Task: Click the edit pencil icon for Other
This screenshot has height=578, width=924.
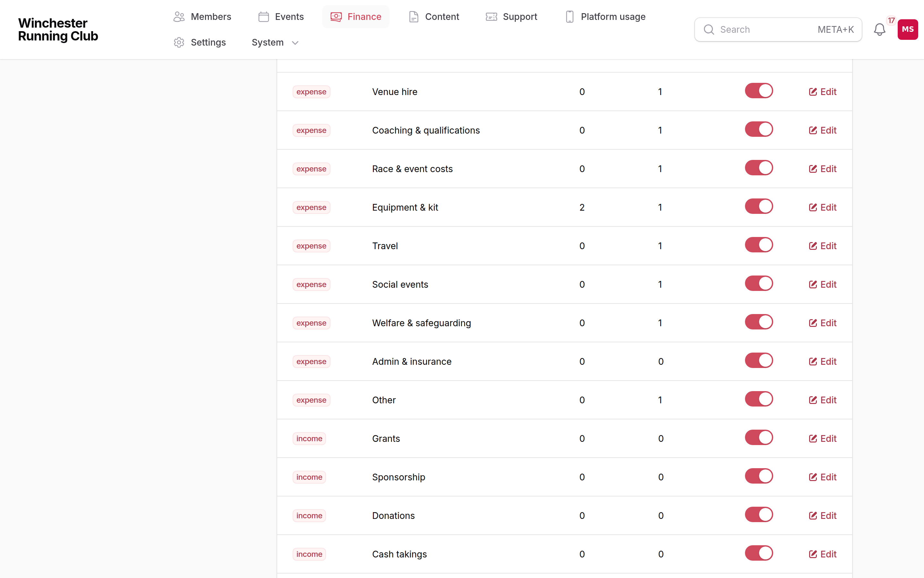Action: pyautogui.click(x=813, y=400)
